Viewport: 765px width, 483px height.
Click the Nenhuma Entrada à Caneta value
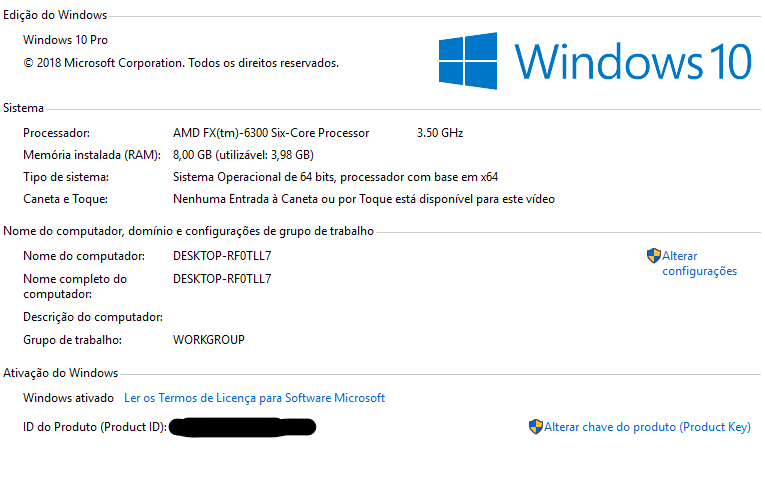pos(363,199)
